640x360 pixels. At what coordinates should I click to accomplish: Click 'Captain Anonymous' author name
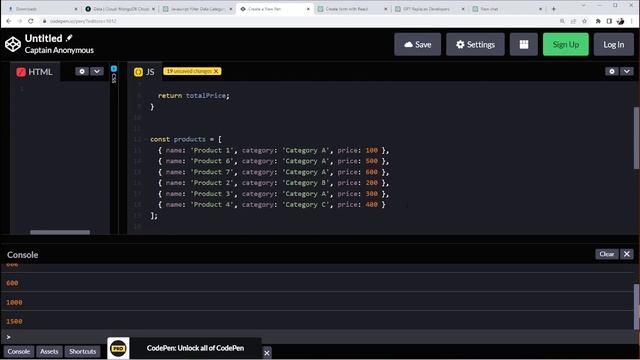tap(59, 50)
